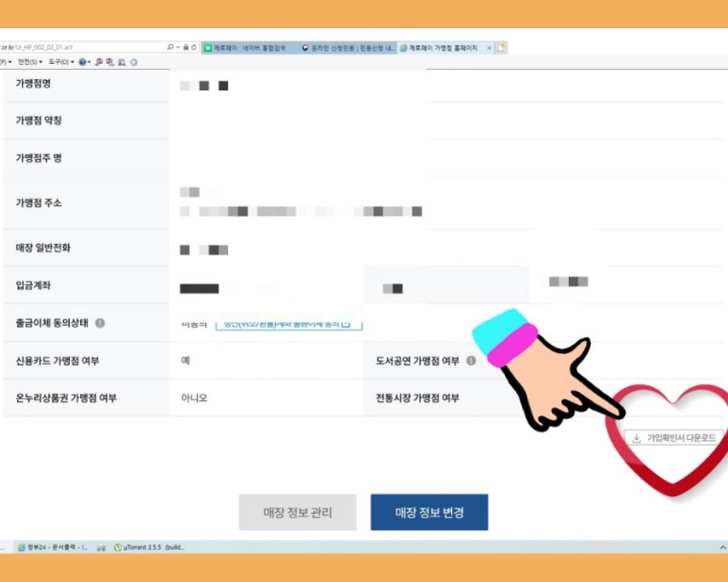Open the new tab button
The width and height of the screenshot is (728, 582).
[x=501, y=47]
